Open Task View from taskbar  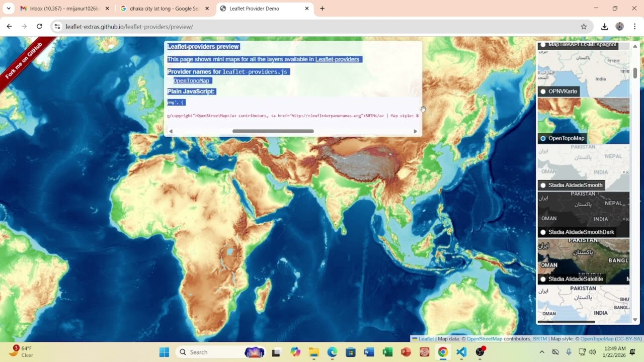[x=276, y=352]
